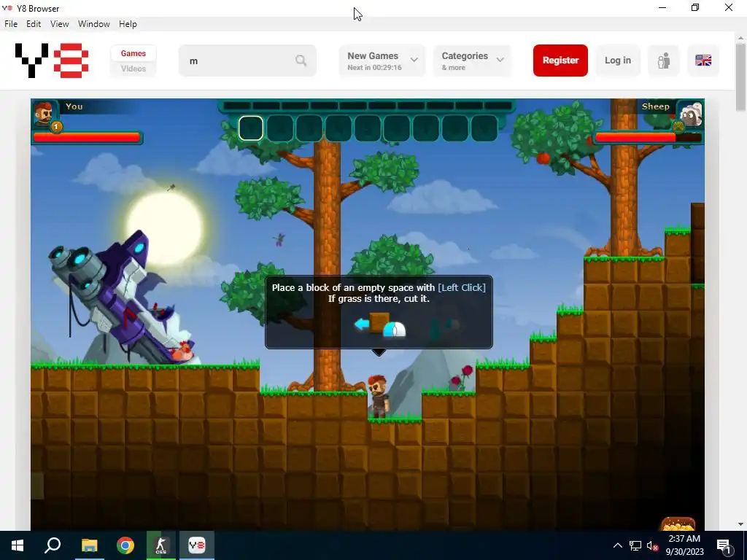Click the treasure chest gold icon
The height and width of the screenshot is (560, 747).
click(678, 524)
